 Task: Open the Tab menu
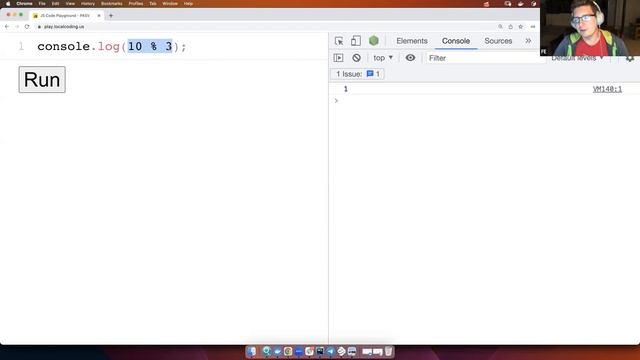pos(153,3)
